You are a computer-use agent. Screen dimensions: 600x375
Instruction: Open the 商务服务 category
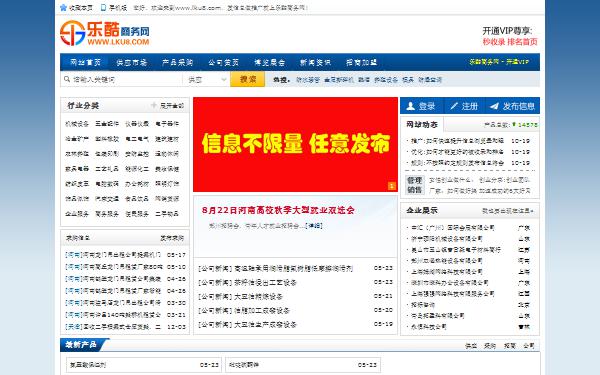coord(107,214)
